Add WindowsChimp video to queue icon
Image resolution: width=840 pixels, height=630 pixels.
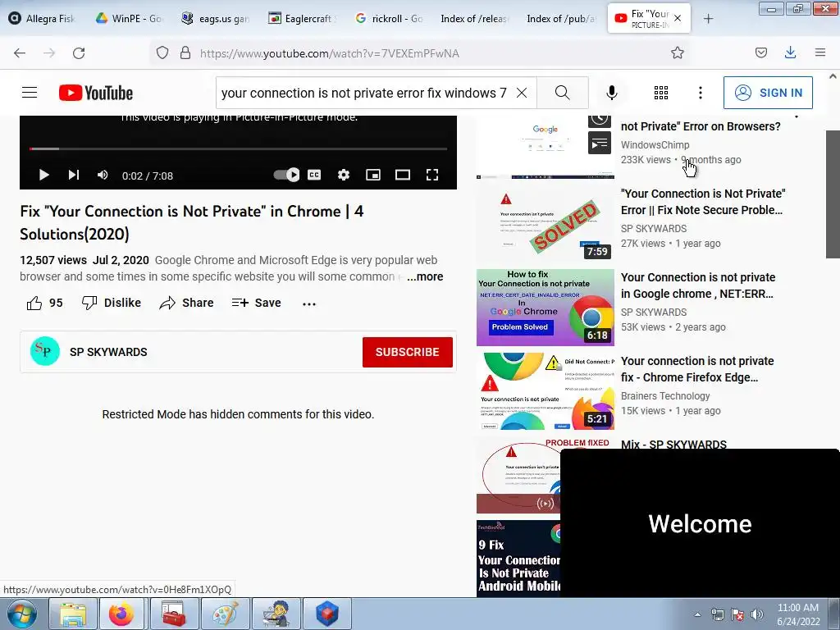600,143
